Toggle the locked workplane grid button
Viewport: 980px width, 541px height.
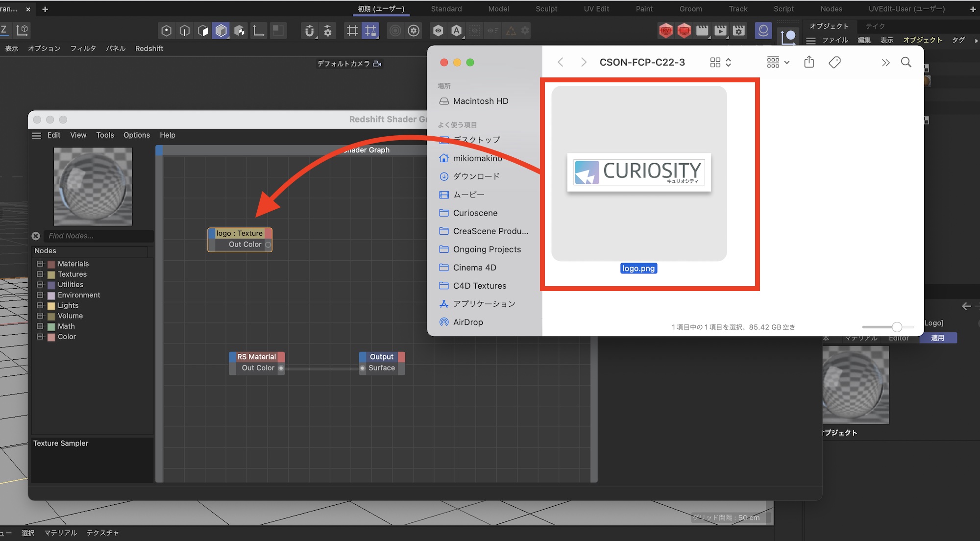pos(370,31)
